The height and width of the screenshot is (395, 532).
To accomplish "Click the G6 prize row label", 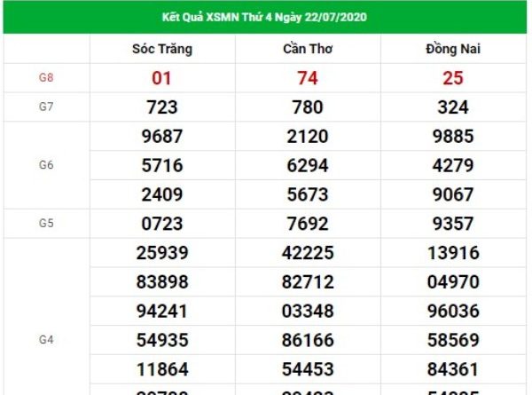I will pos(46,165).
